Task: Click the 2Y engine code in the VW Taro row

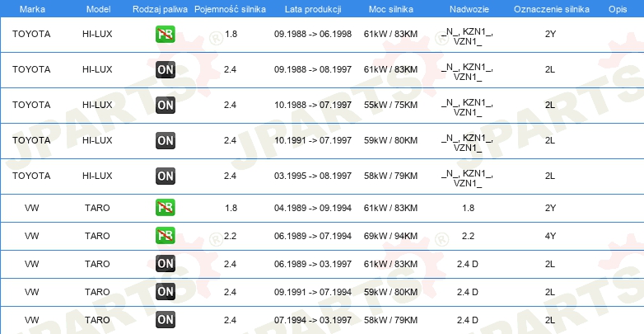Action: (x=550, y=208)
